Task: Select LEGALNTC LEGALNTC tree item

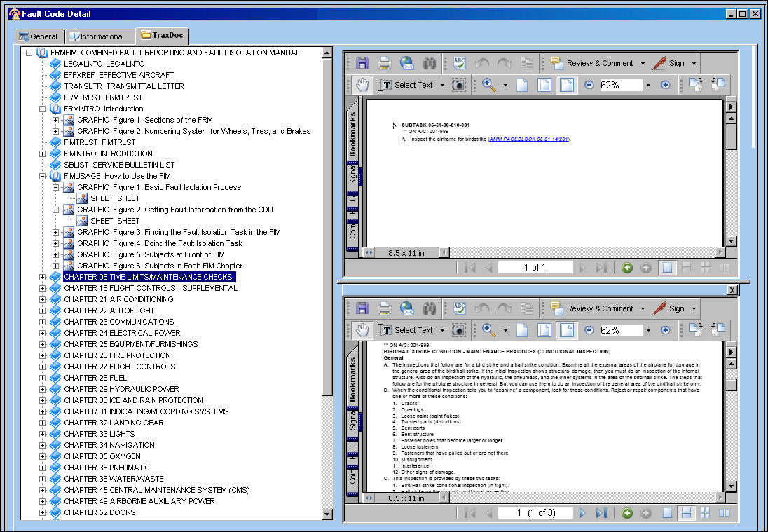Action: [x=104, y=64]
